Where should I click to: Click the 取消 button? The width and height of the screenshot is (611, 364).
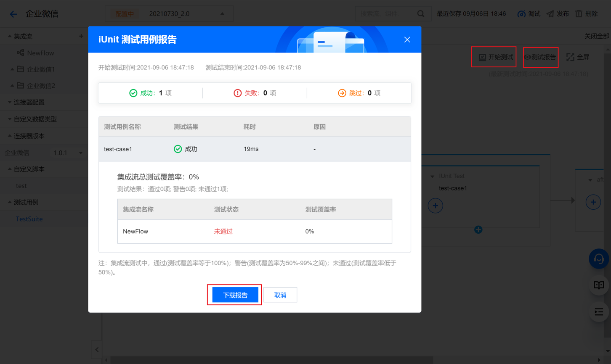pyautogui.click(x=280, y=295)
